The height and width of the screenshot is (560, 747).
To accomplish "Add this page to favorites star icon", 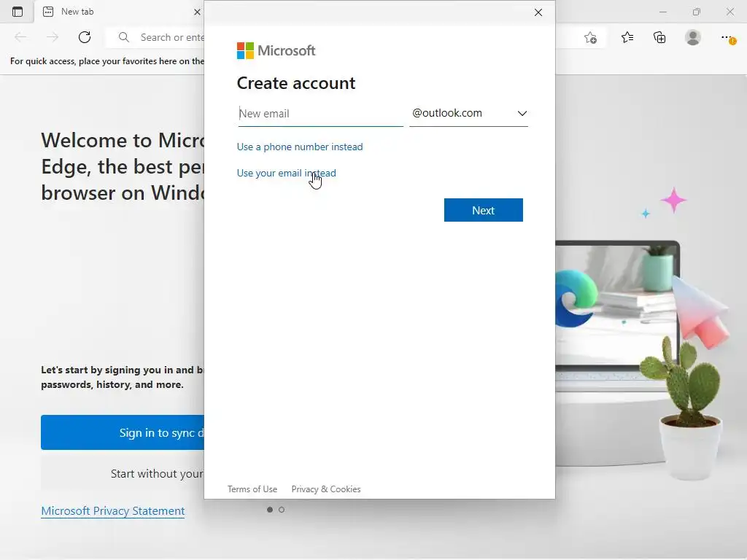I will [590, 38].
